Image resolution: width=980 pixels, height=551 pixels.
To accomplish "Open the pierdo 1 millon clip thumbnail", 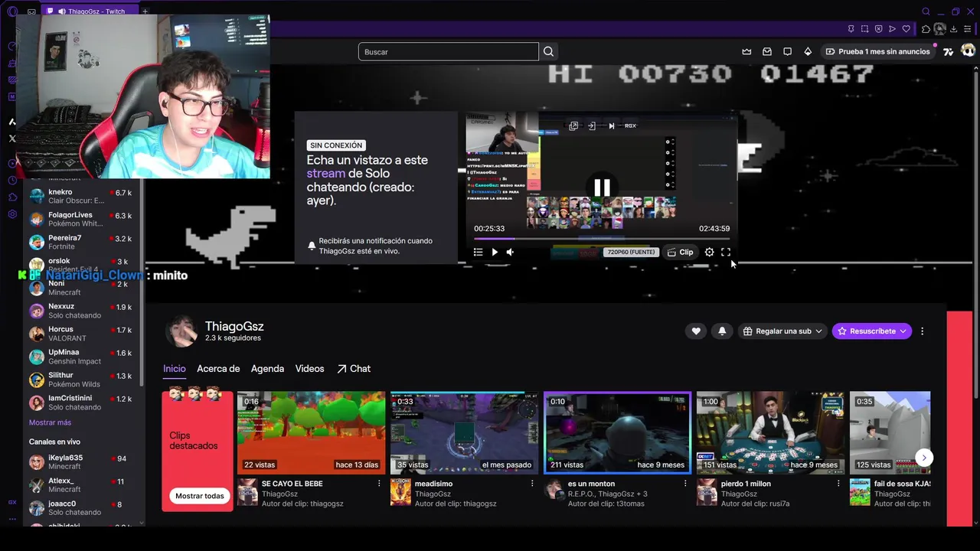I will pos(771,432).
